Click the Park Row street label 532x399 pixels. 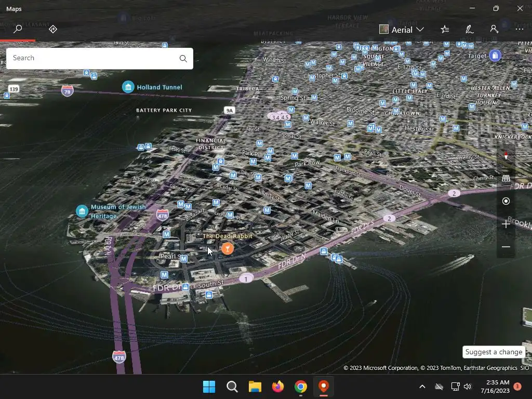[x=307, y=163]
